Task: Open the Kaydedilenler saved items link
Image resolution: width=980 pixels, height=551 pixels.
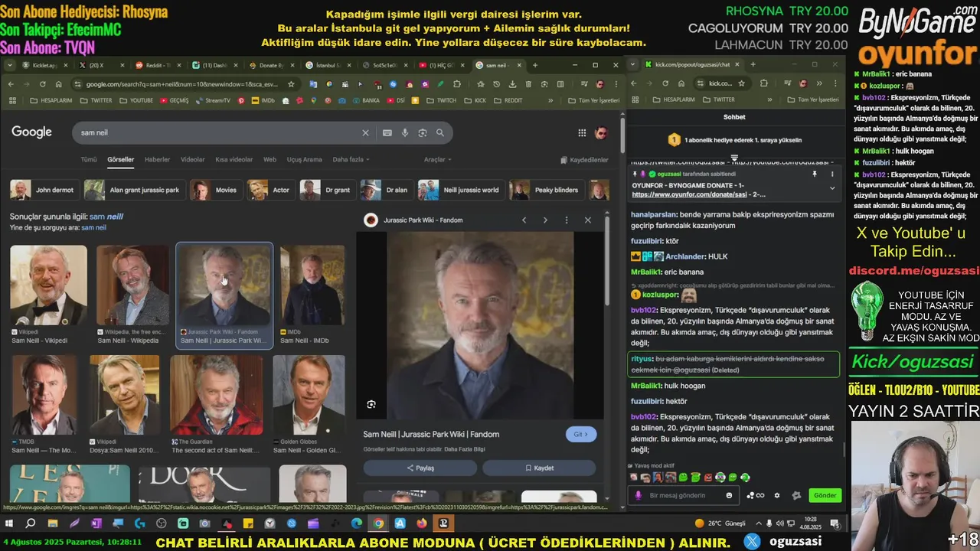Action: (x=584, y=160)
